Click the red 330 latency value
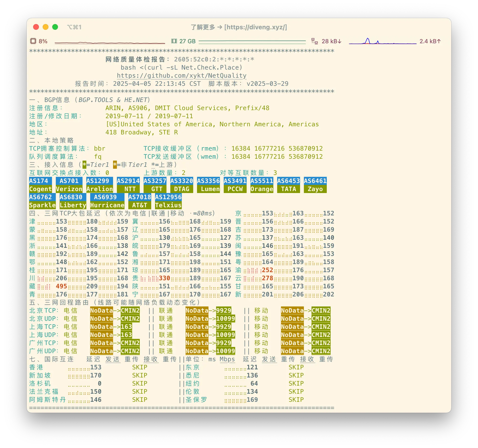The height and width of the screenshot is (448, 478). click(x=165, y=278)
